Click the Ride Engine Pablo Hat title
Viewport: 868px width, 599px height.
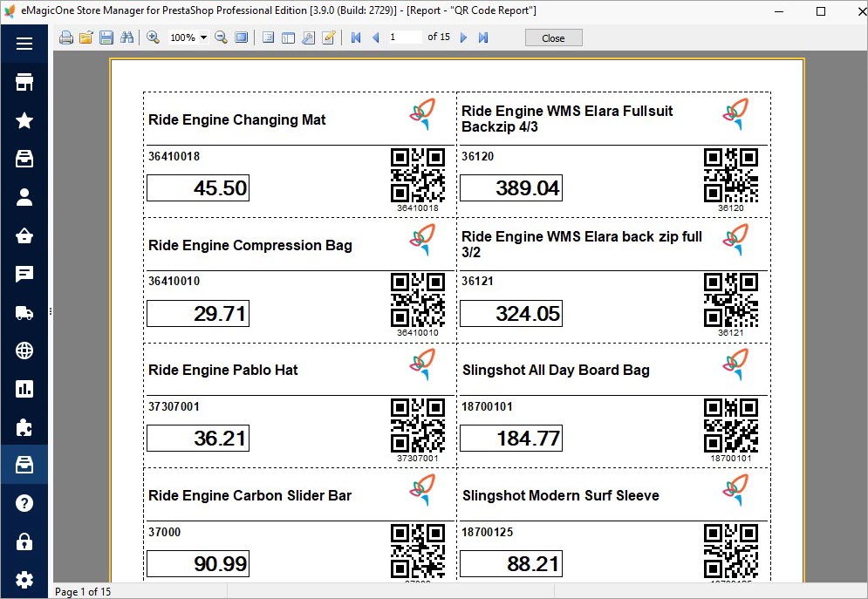coord(223,370)
